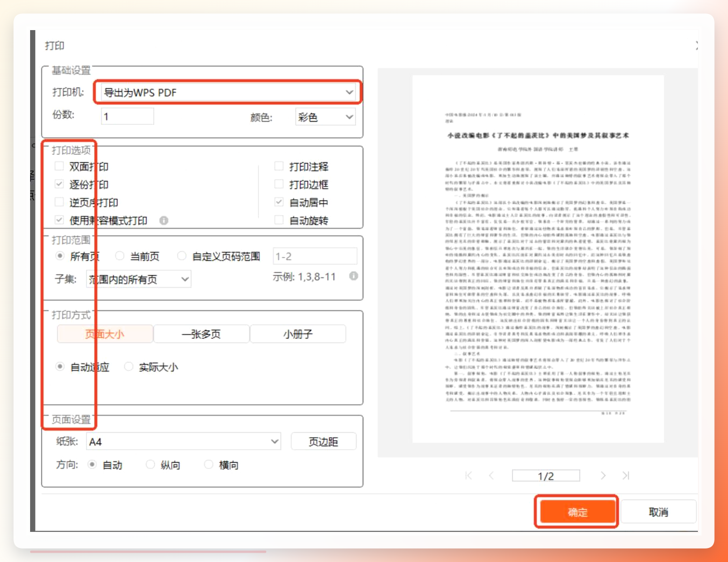728x562 pixels.
Task: Enable 双面打印 checkbox
Action: (x=59, y=166)
